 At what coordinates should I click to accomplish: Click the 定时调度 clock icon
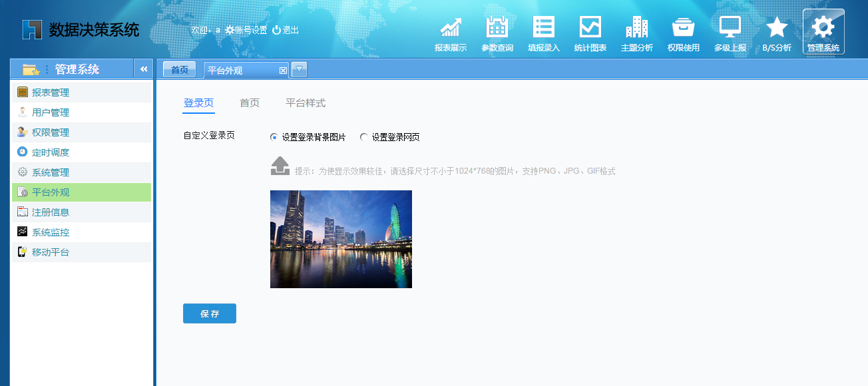point(23,152)
